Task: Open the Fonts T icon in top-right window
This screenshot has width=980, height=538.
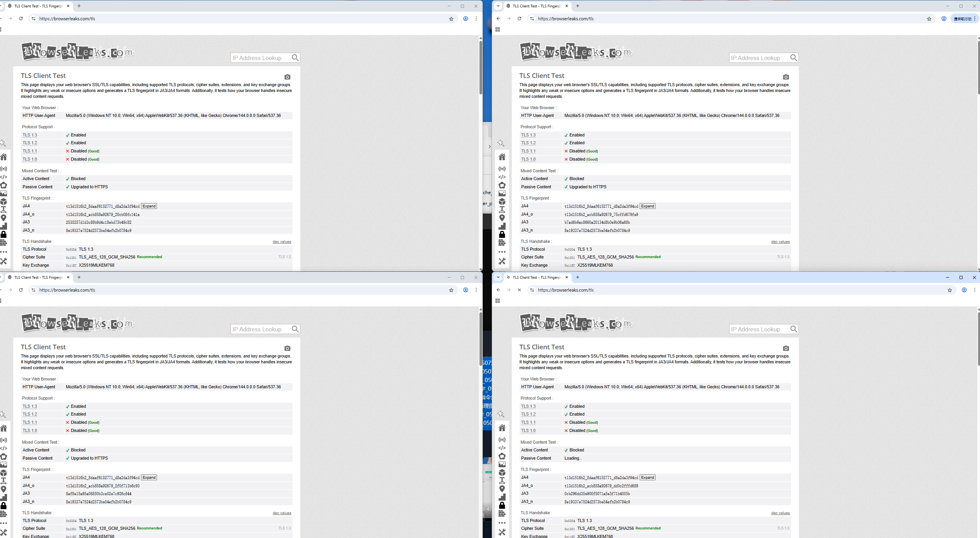Action: point(502,210)
